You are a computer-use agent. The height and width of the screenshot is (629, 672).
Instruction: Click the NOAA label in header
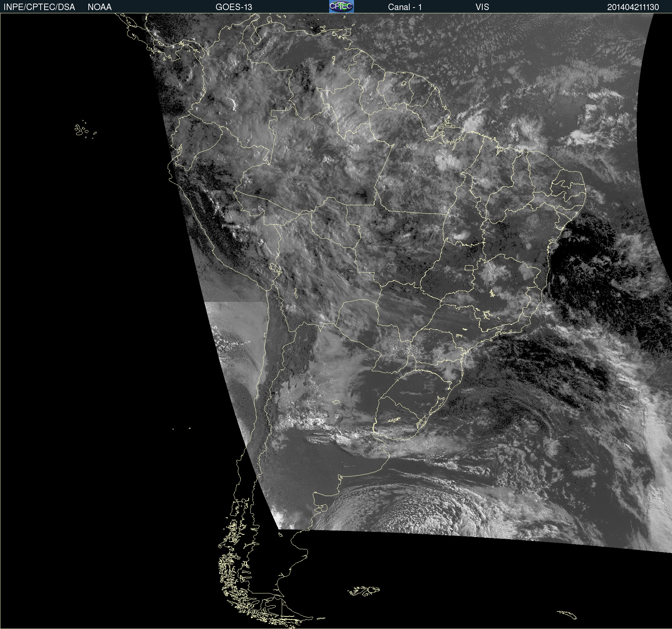tap(100, 7)
